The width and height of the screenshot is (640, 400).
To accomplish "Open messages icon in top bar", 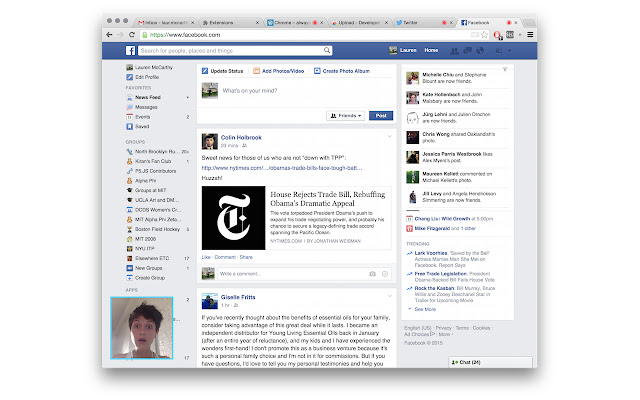I will coord(467,51).
